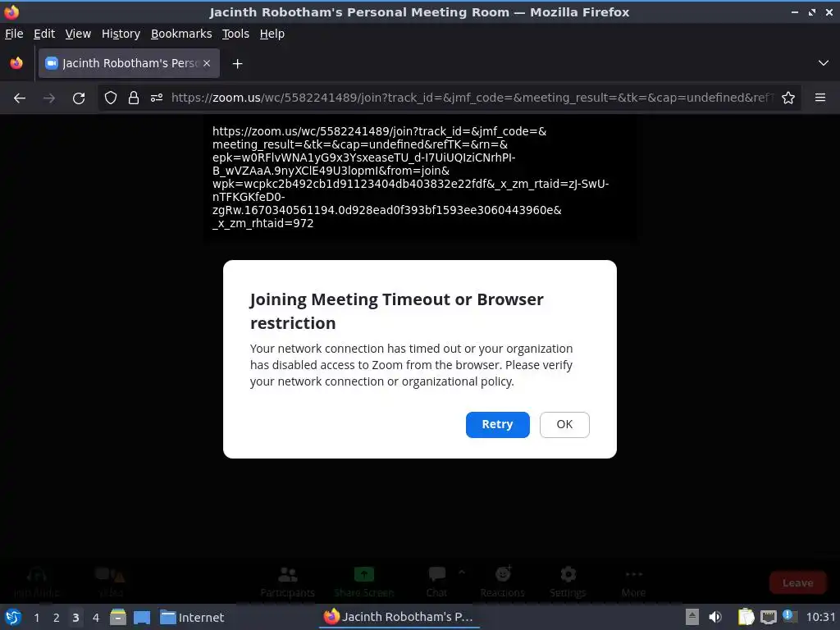Open the Internet folder launcher

coord(192,617)
